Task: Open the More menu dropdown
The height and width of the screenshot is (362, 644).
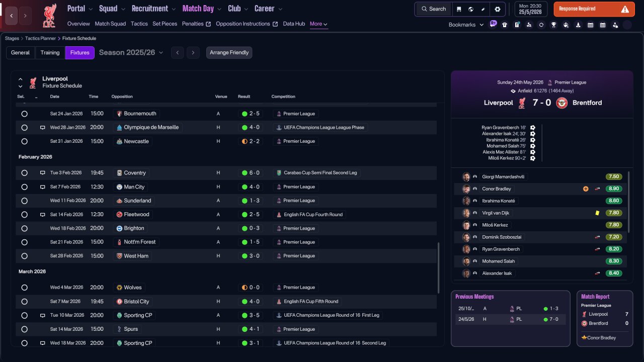Action: coord(319,24)
